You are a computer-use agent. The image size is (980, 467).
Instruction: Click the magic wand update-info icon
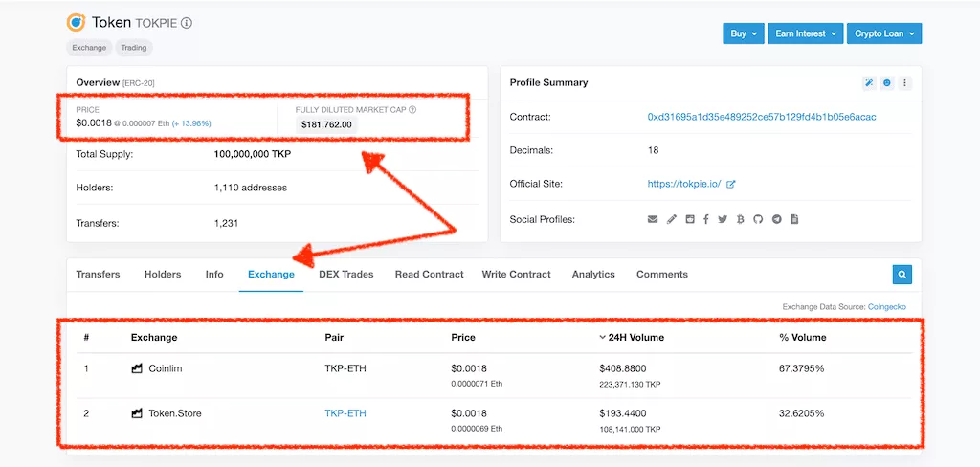tap(869, 82)
